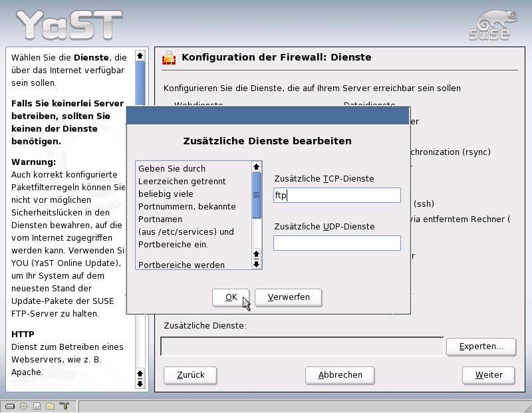Confirm the dialog with the OK button
This screenshot has height=413, width=532.
(231, 297)
